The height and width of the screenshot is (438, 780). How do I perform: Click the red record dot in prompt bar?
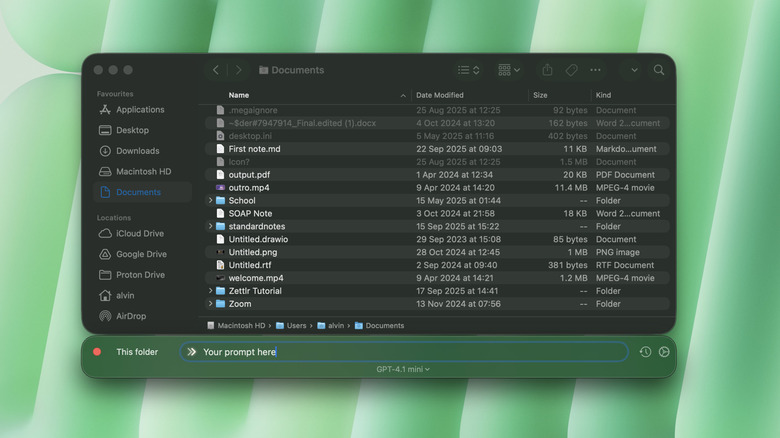point(97,352)
